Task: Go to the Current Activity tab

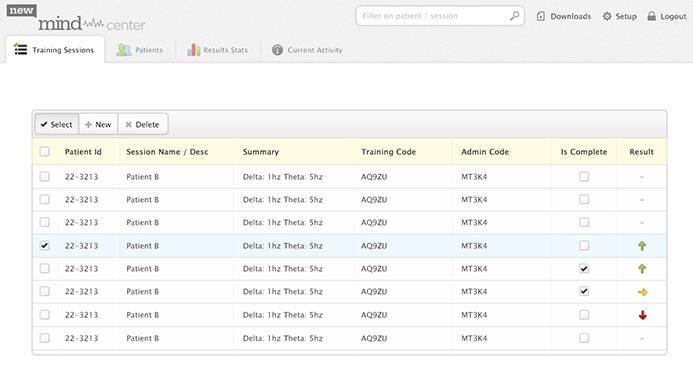Action: (307, 50)
